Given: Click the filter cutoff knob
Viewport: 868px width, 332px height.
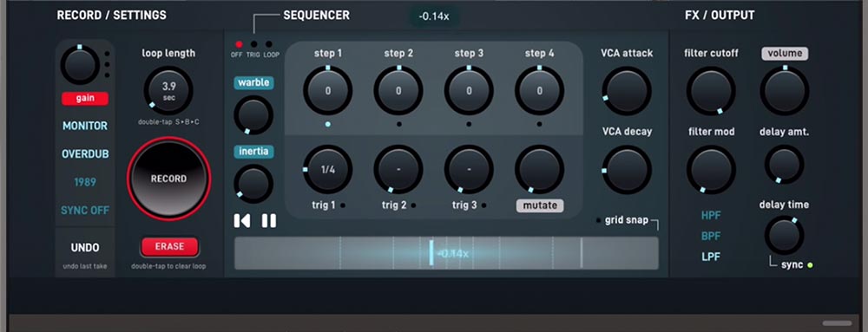Looking at the screenshot, I should 712,91.
